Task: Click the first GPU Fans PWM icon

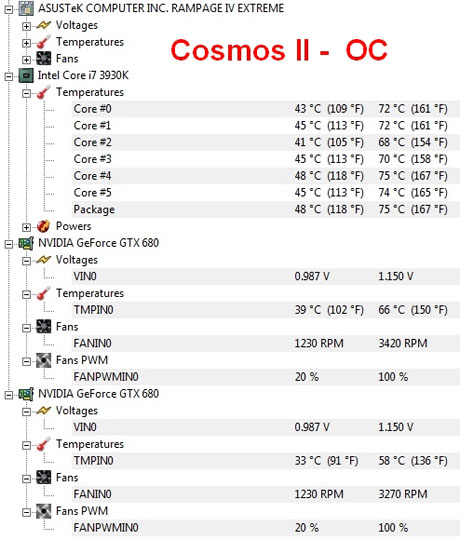Action: tap(43, 361)
